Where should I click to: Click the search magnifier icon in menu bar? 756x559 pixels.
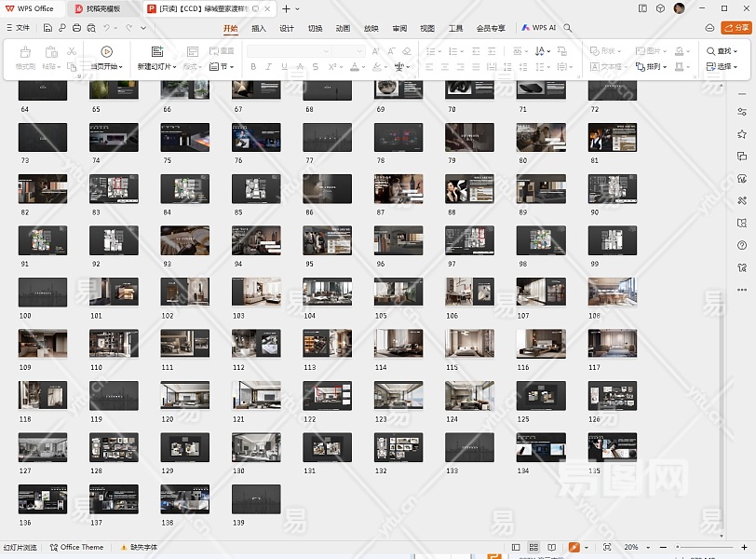[x=568, y=28]
